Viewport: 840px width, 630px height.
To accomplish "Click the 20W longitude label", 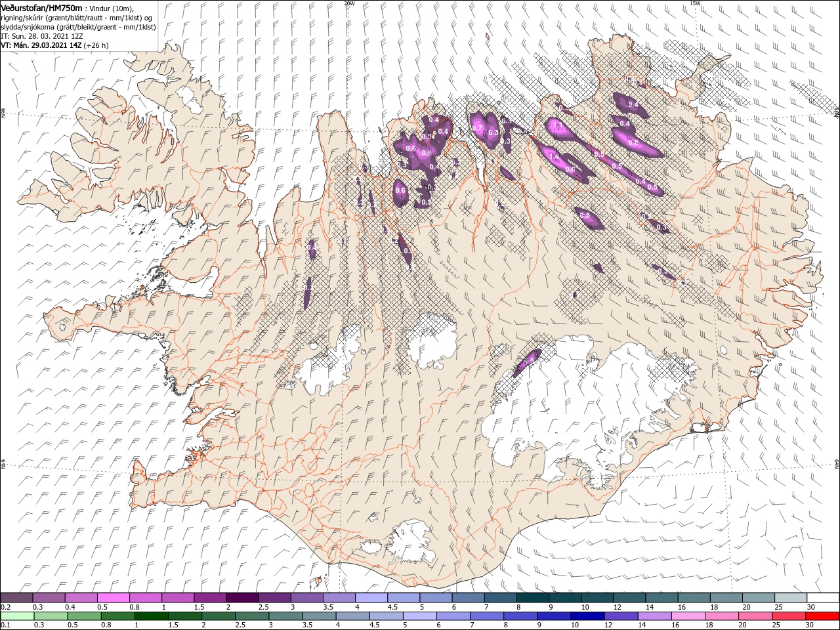I will click(x=349, y=3).
